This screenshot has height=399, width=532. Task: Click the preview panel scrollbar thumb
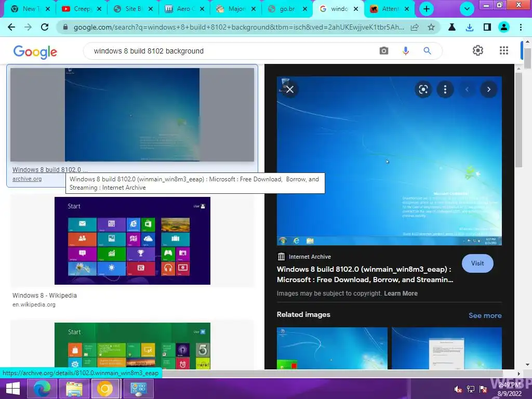tap(518, 120)
